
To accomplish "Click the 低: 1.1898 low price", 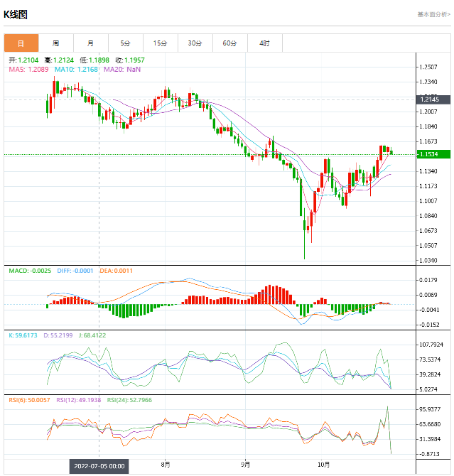I will click(x=94, y=60).
